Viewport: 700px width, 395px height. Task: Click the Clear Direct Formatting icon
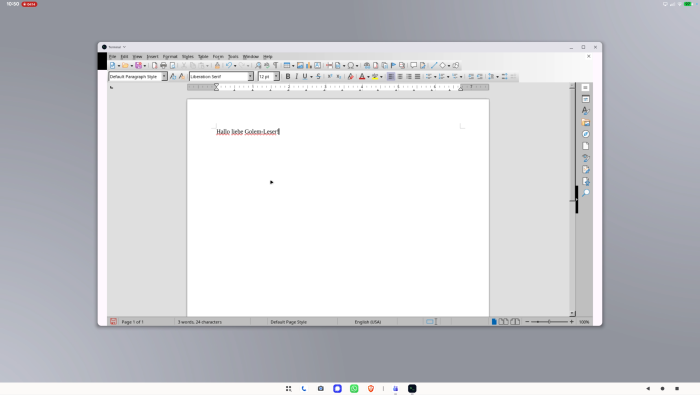point(350,77)
